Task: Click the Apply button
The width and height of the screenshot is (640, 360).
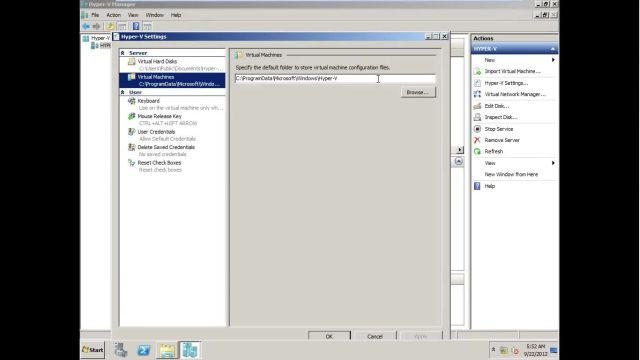Action: pos(420,336)
